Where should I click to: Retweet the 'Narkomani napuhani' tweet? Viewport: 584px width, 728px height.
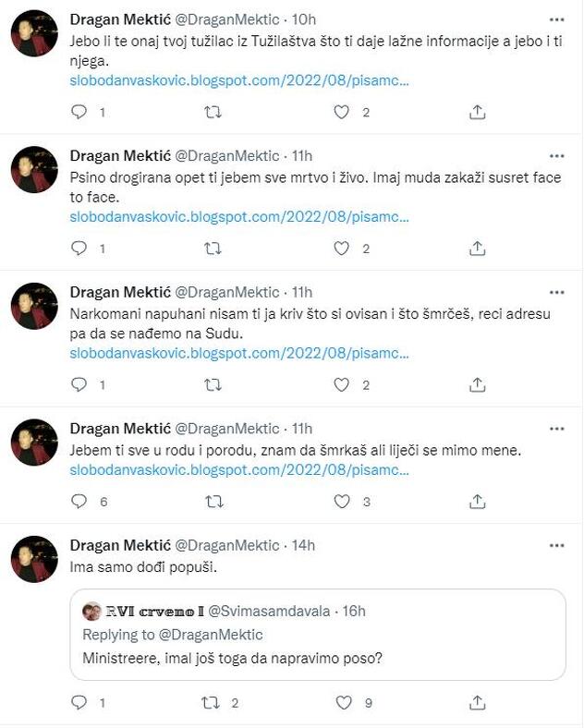pyautogui.click(x=212, y=384)
